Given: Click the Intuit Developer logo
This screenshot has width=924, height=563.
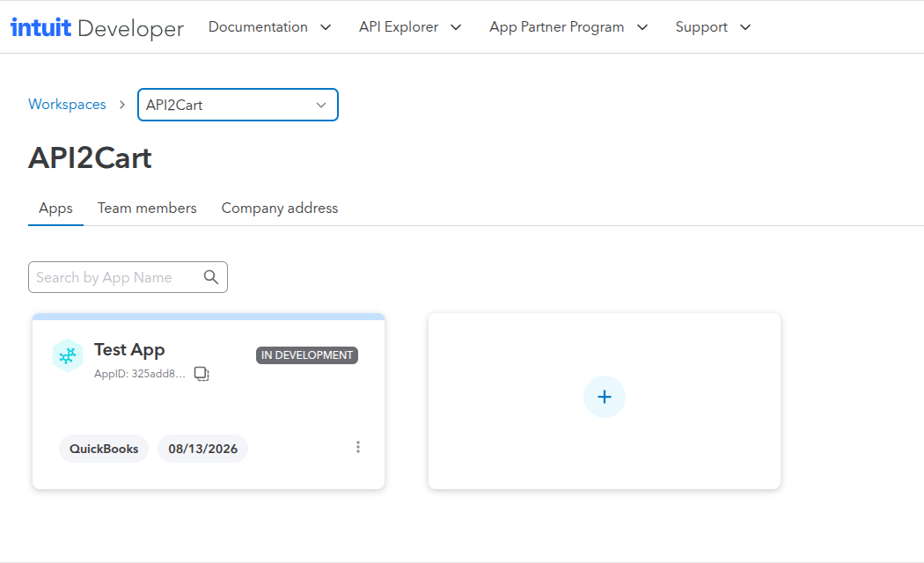Looking at the screenshot, I should tap(97, 27).
